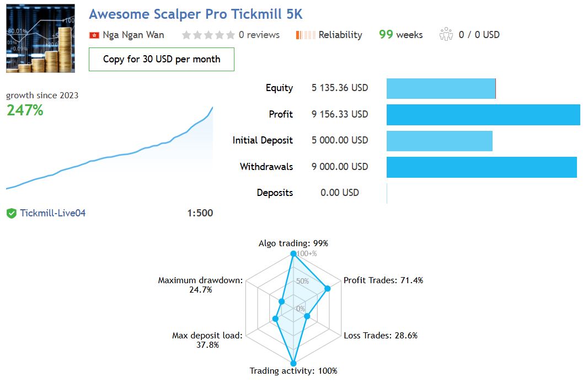
Task: Click the Profit bar indicator
Action: [x=483, y=114]
